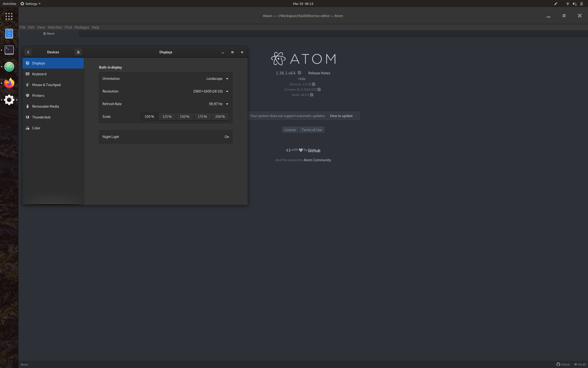Open Atom's Help menu
This screenshot has height=368, width=588.
pos(95,27)
